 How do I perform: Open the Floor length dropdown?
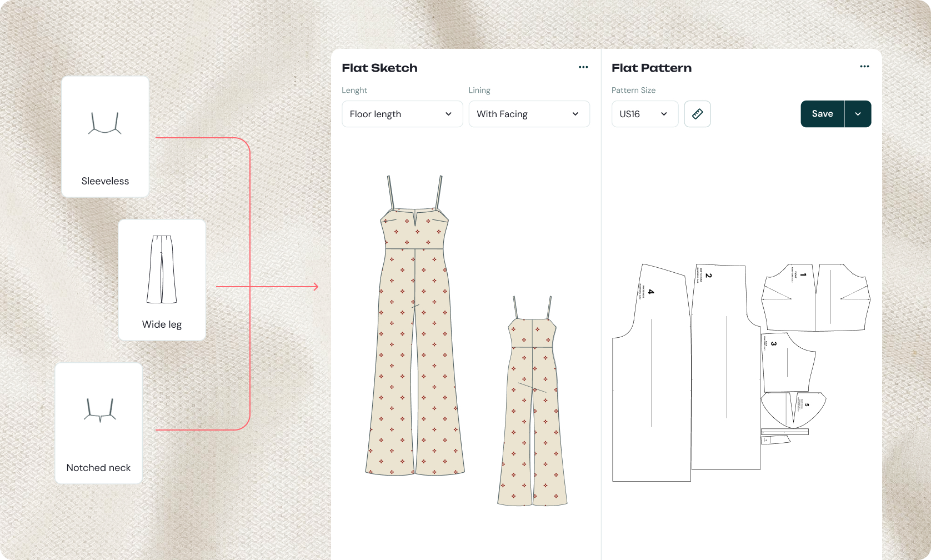[402, 114]
